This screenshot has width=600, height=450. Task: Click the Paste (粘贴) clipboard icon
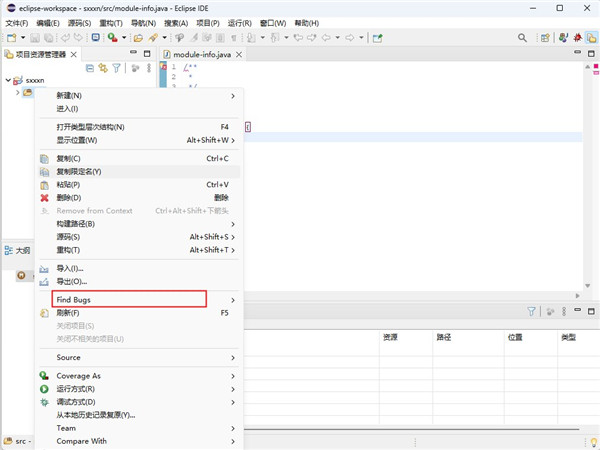[x=44, y=185]
